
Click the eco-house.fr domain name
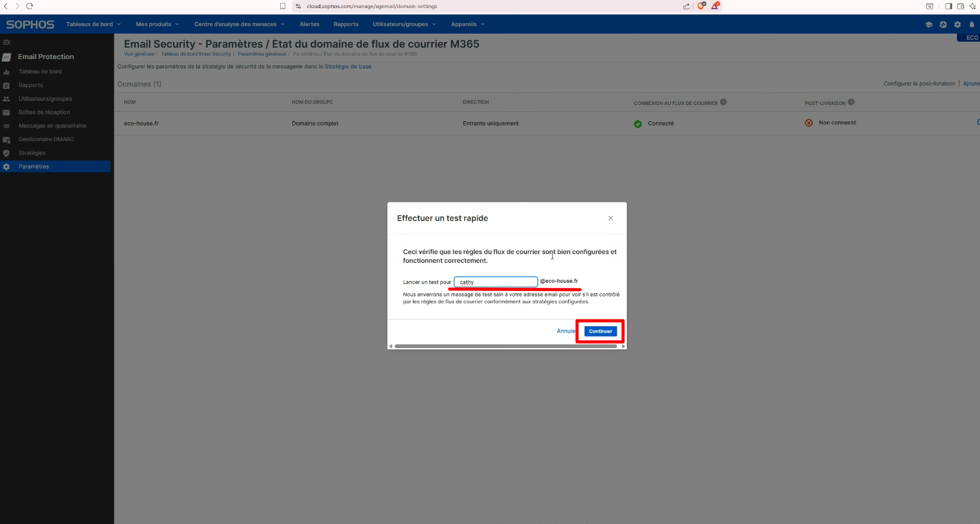pyautogui.click(x=141, y=123)
